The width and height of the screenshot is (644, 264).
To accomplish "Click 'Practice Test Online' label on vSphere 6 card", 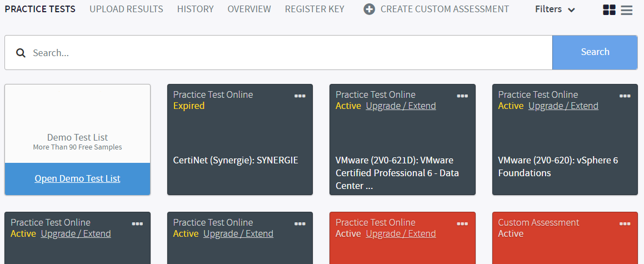I will pos(538,94).
